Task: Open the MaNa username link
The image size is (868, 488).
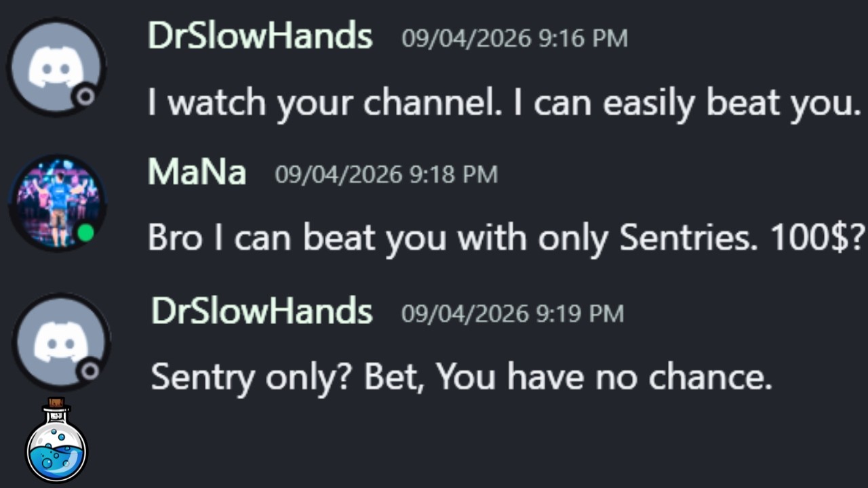Action: 197,173
